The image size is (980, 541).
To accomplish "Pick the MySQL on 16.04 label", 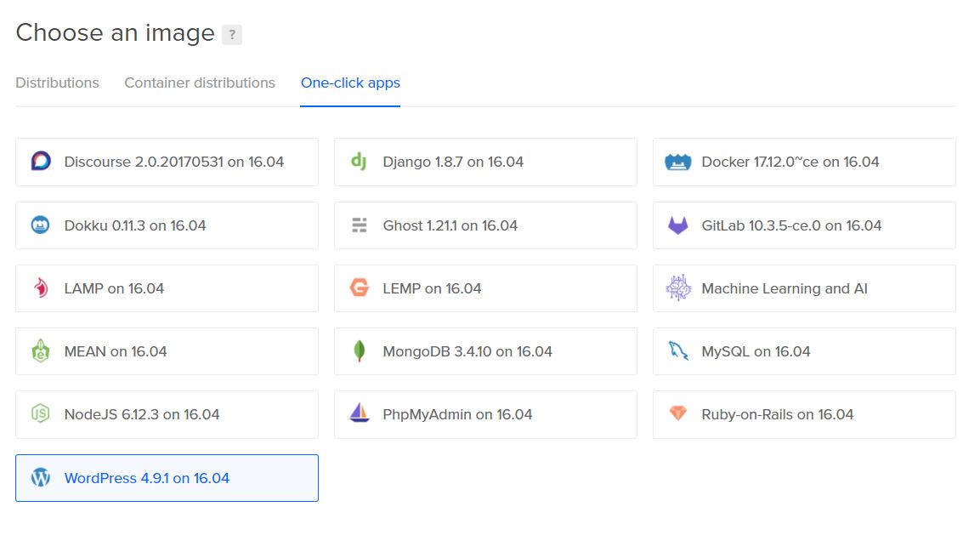I will pyautogui.click(x=756, y=351).
